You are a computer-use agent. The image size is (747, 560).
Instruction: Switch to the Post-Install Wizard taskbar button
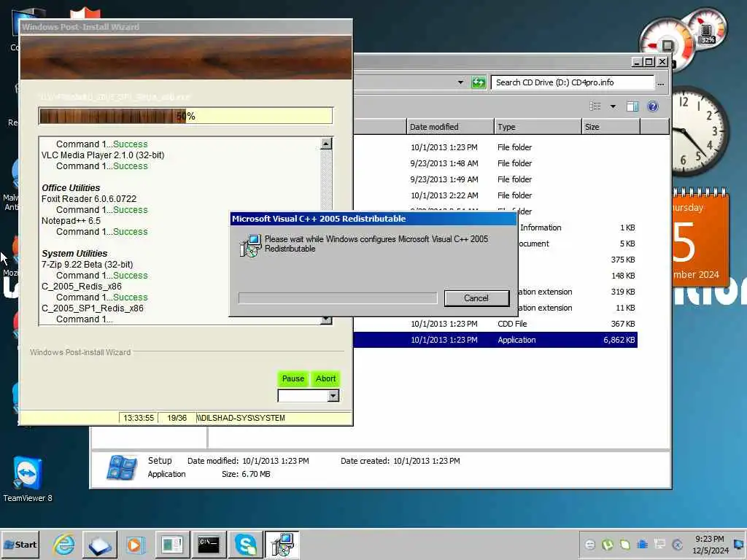click(x=172, y=544)
